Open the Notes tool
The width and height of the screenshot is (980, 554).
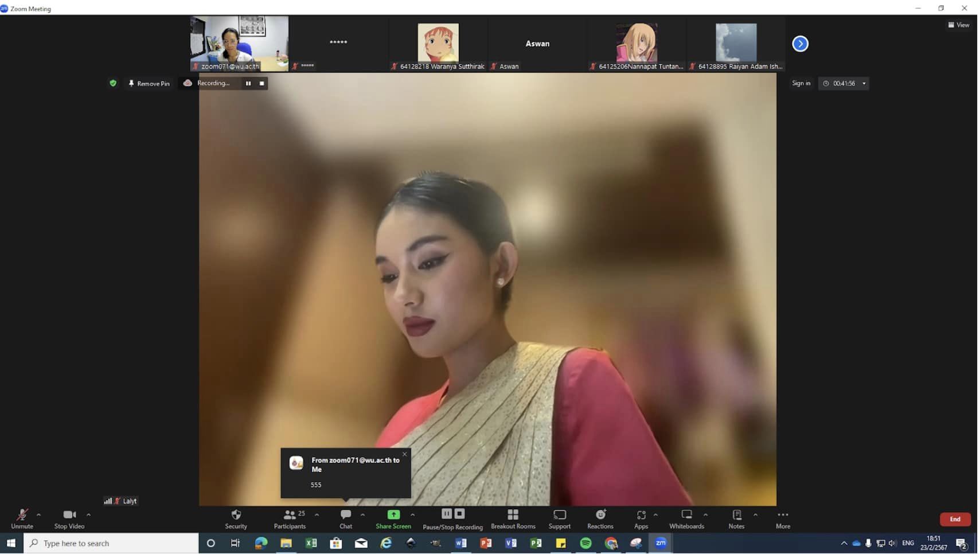[x=736, y=515]
